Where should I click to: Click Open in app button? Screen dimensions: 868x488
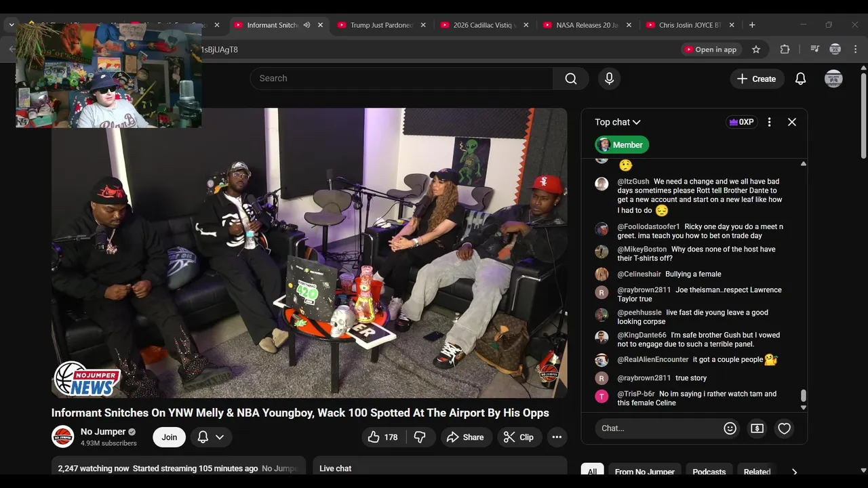[710, 49]
